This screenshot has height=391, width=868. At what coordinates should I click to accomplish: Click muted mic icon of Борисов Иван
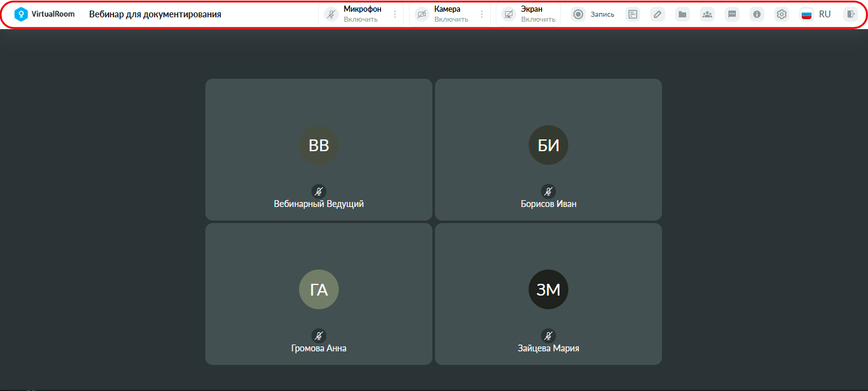548,191
